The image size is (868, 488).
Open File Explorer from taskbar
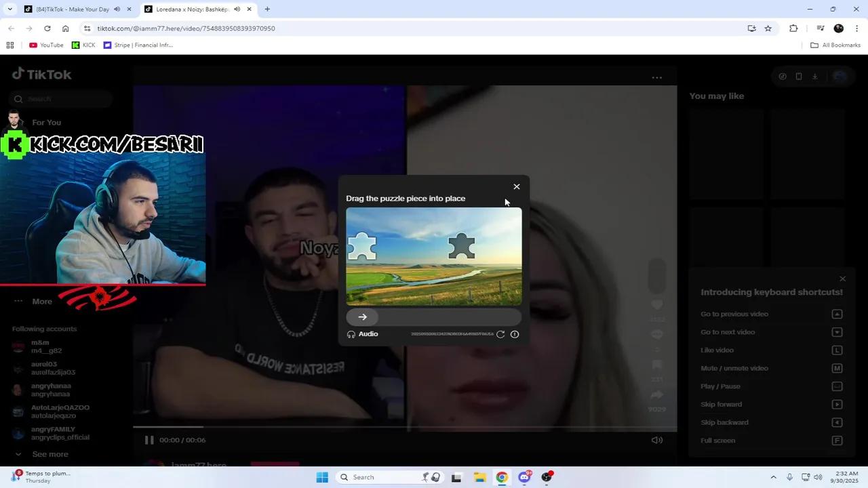pos(479,477)
